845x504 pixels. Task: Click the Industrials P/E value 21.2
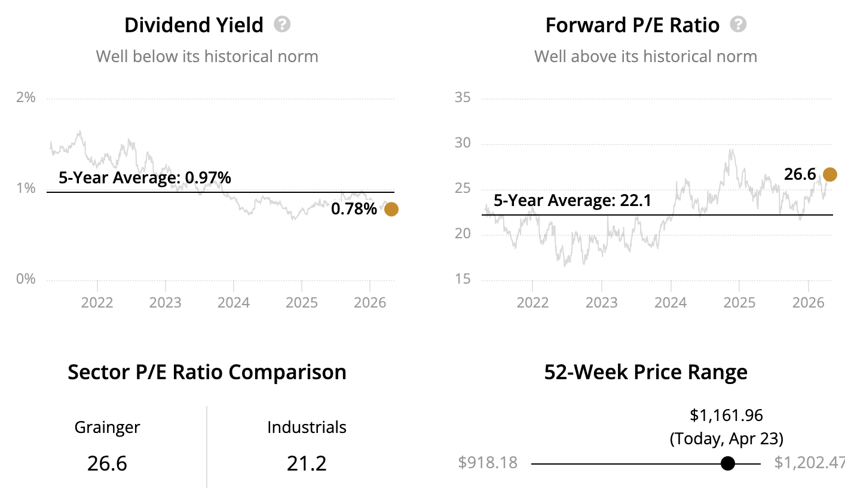pyautogui.click(x=307, y=463)
